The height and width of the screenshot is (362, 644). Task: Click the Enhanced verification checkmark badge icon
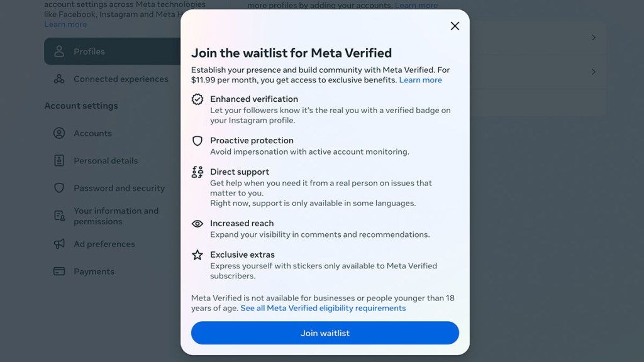click(x=197, y=99)
